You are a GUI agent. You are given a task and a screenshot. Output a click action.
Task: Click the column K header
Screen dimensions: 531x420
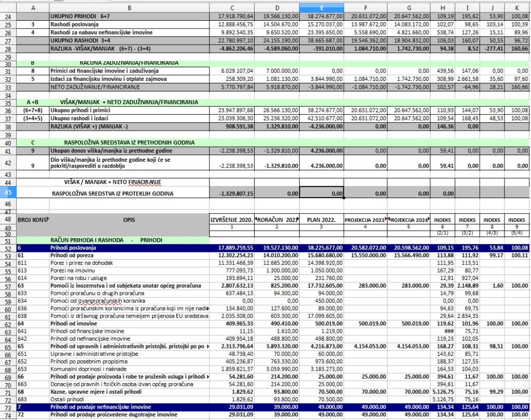tap(519, 8)
